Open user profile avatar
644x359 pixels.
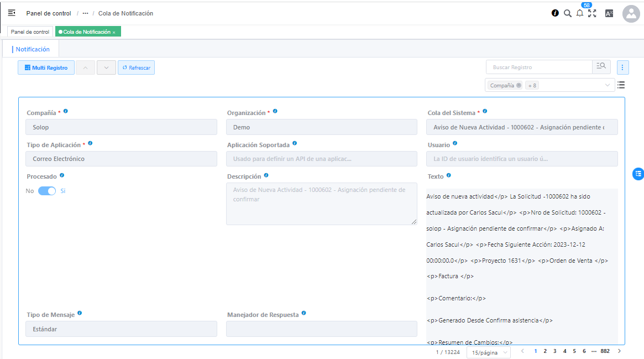631,13
